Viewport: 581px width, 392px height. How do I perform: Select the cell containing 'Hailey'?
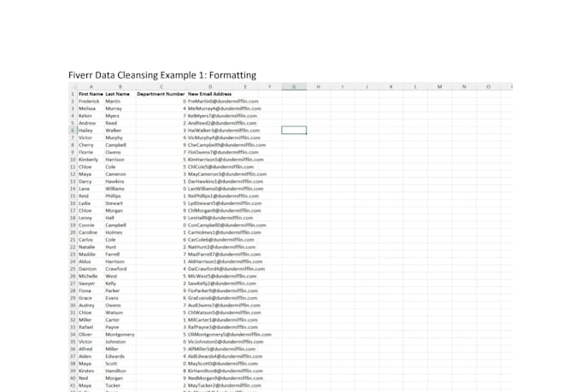click(x=91, y=131)
